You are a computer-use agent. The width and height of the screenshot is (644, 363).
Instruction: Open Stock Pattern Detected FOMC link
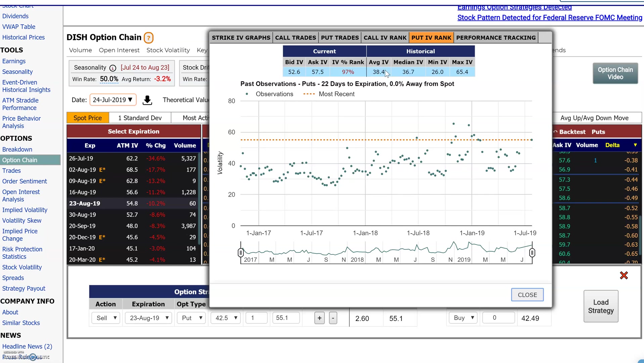(x=550, y=18)
